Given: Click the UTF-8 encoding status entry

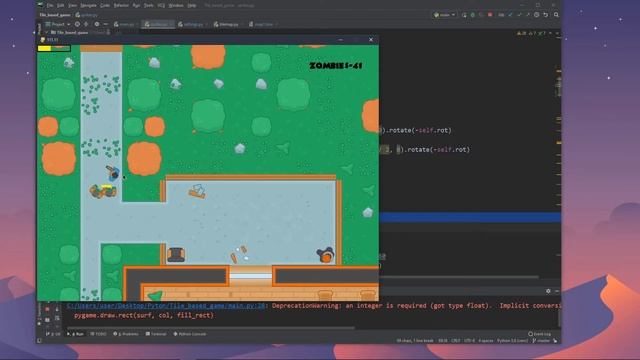Looking at the screenshot, I should tap(469, 340).
